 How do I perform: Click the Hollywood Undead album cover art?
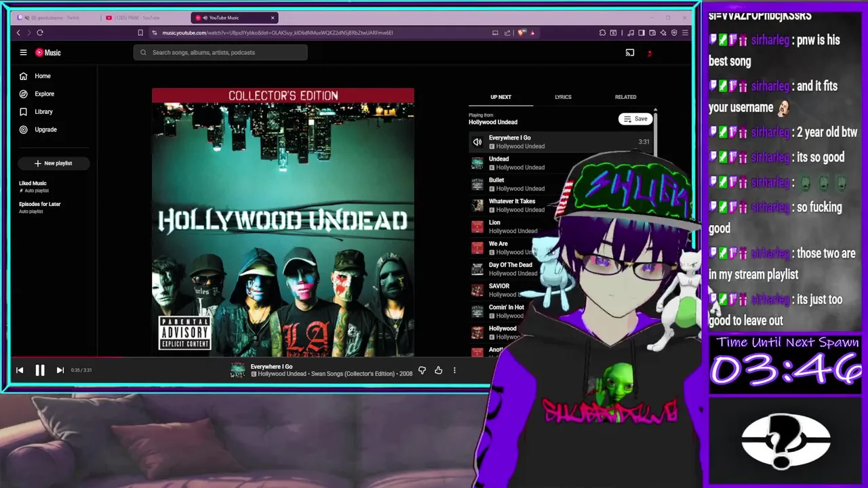[x=283, y=222]
